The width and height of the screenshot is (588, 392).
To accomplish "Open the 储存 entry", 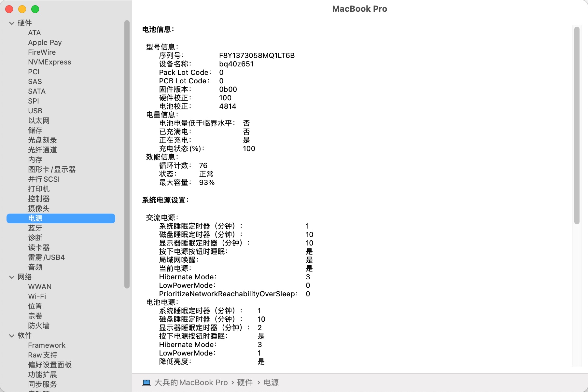I will pyautogui.click(x=35, y=131).
